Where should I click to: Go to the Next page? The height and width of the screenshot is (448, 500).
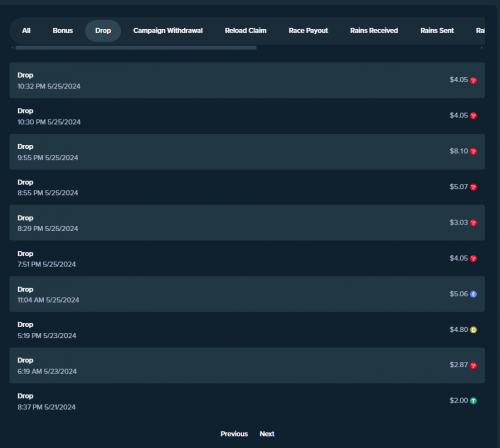coord(267,434)
